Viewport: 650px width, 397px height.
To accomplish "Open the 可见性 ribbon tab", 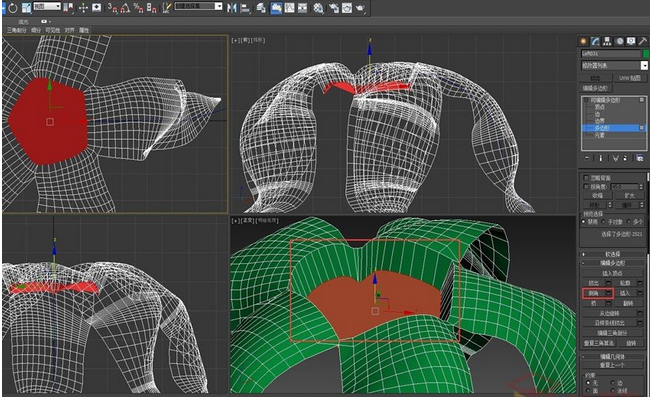I will (53, 30).
